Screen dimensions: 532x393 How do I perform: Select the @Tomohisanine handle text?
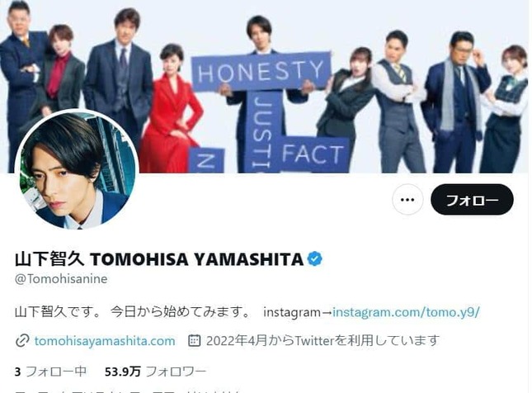[x=61, y=279]
